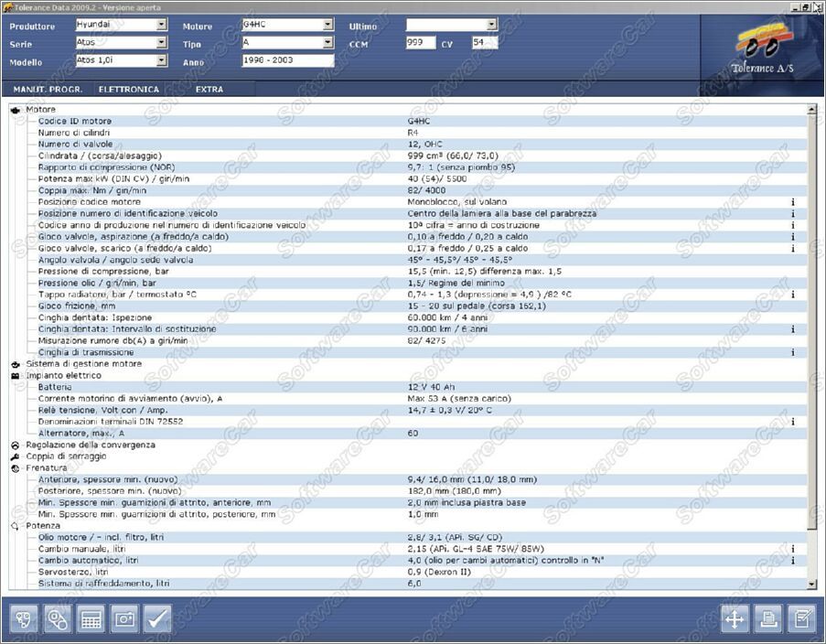
Task: Show info for Posizione codice motore row
Action: tap(792, 201)
